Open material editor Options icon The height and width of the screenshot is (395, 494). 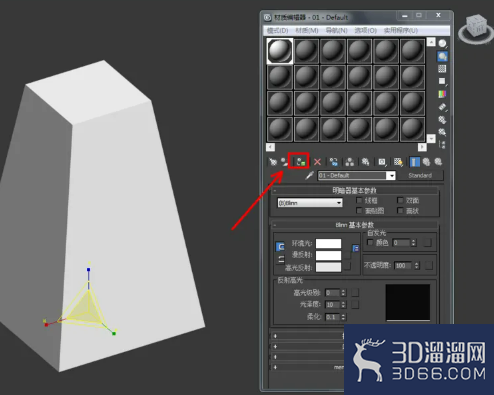tap(442, 120)
